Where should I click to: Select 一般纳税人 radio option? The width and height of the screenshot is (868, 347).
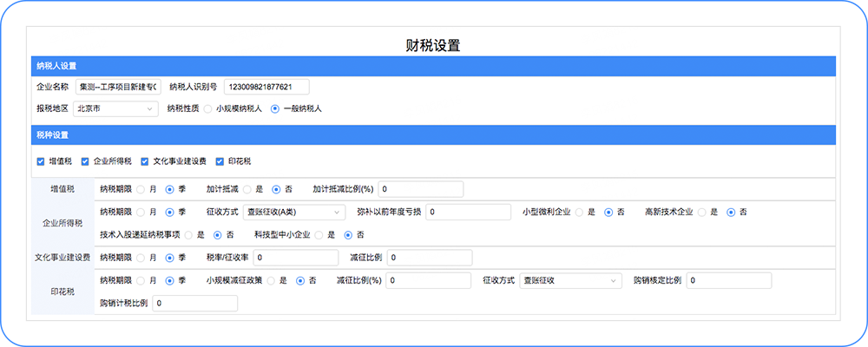[x=274, y=108]
